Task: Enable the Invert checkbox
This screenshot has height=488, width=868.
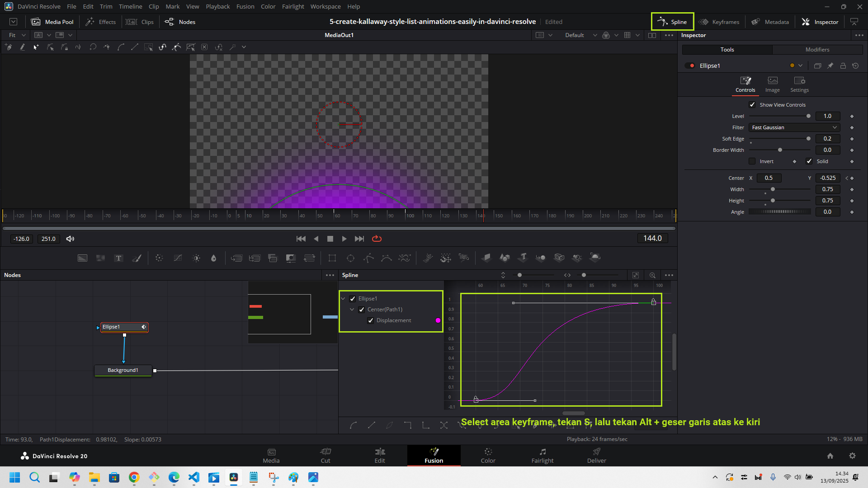Action: click(752, 161)
